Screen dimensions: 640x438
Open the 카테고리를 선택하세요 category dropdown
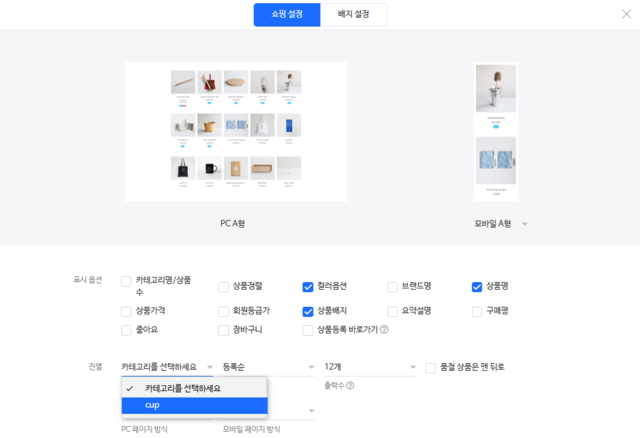pos(167,367)
